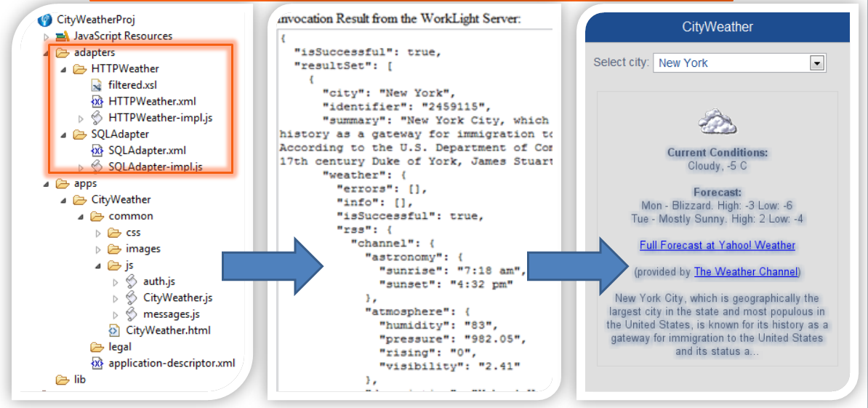
Task: Open The Weather Channel link
Action: (746, 272)
